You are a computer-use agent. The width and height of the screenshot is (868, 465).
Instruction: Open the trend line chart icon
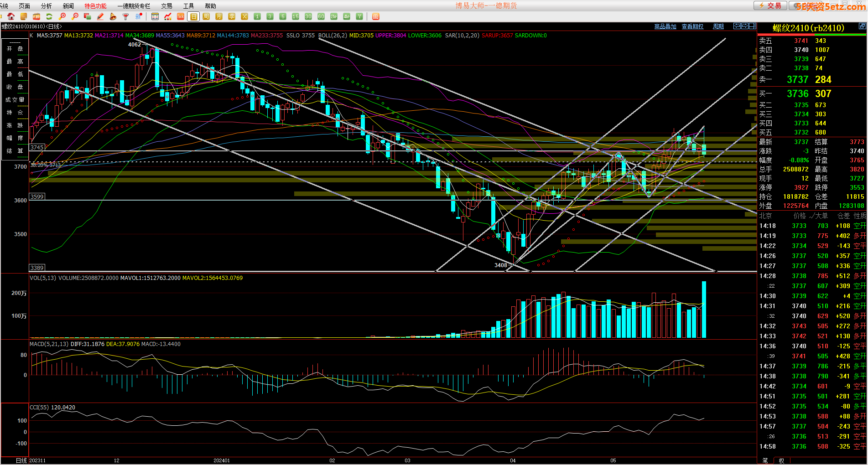[168, 16]
